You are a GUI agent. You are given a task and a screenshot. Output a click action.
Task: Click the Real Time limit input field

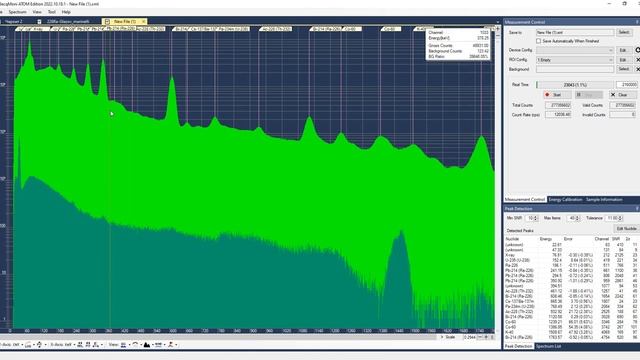pos(627,84)
